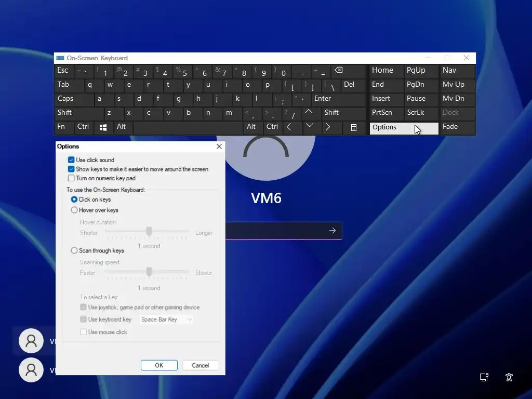Screen dimensions: 532x399
Task: Click OK in Options dialog
Action: [159, 365]
